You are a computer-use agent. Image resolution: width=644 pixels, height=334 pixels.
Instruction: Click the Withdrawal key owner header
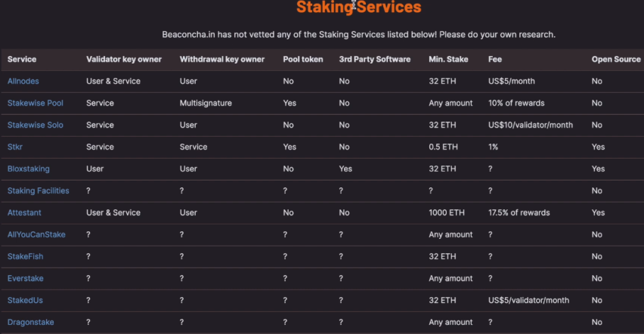[x=221, y=59]
